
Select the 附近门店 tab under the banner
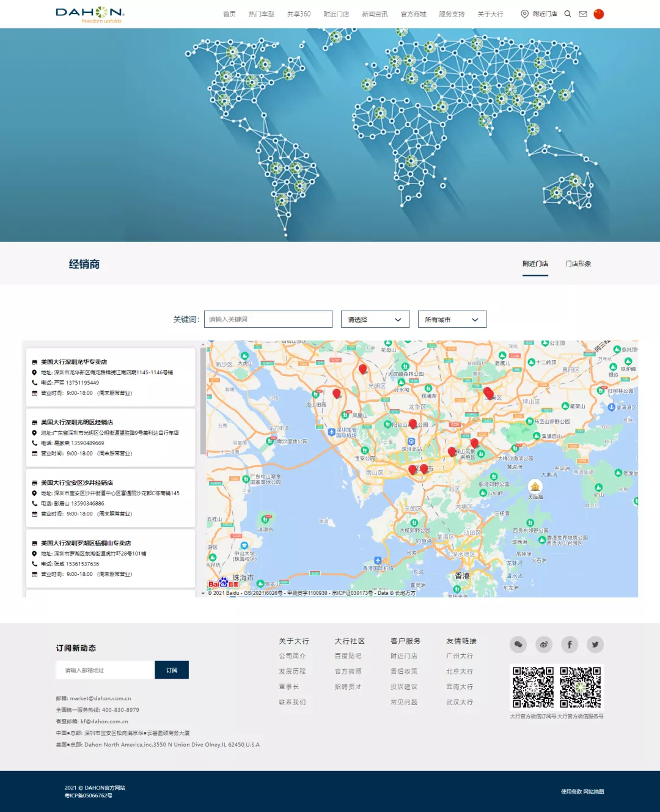pyautogui.click(x=535, y=264)
